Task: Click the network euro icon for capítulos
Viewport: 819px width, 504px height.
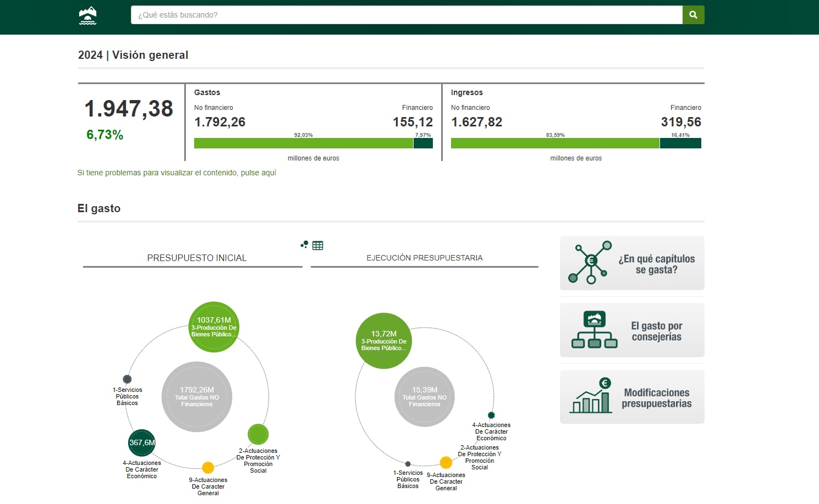Action: click(x=590, y=263)
